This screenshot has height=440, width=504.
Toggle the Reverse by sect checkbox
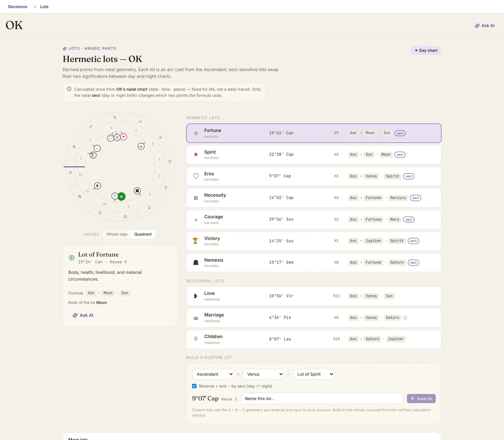(194, 386)
